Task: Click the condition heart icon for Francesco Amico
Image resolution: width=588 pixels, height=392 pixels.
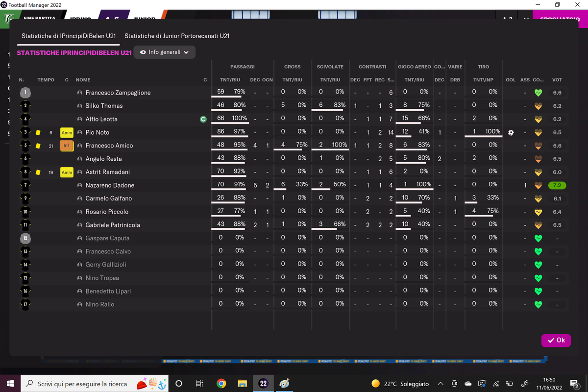Action: click(x=538, y=146)
